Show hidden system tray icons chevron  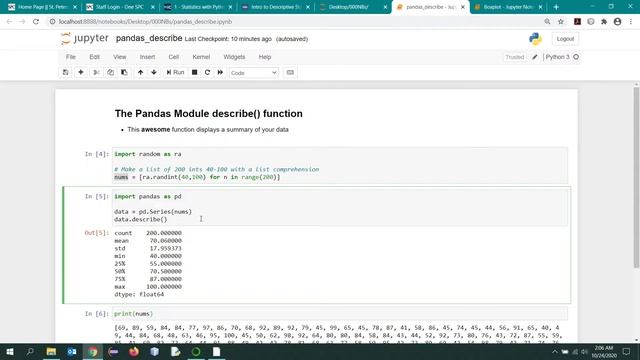pos(555,351)
